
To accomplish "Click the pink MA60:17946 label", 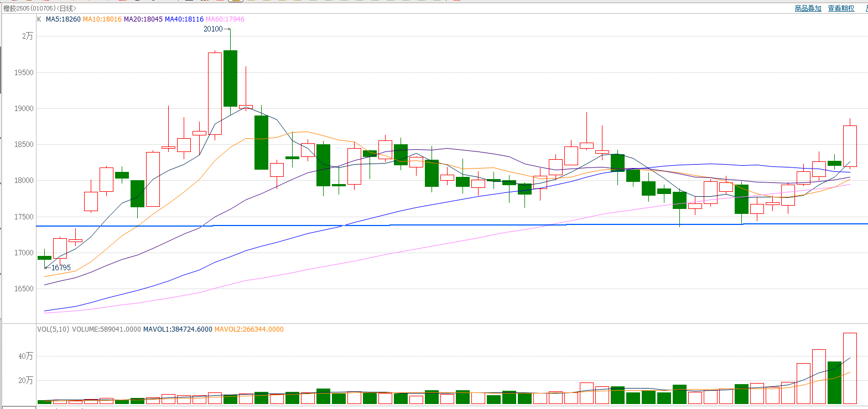I will (x=225, y=19).
